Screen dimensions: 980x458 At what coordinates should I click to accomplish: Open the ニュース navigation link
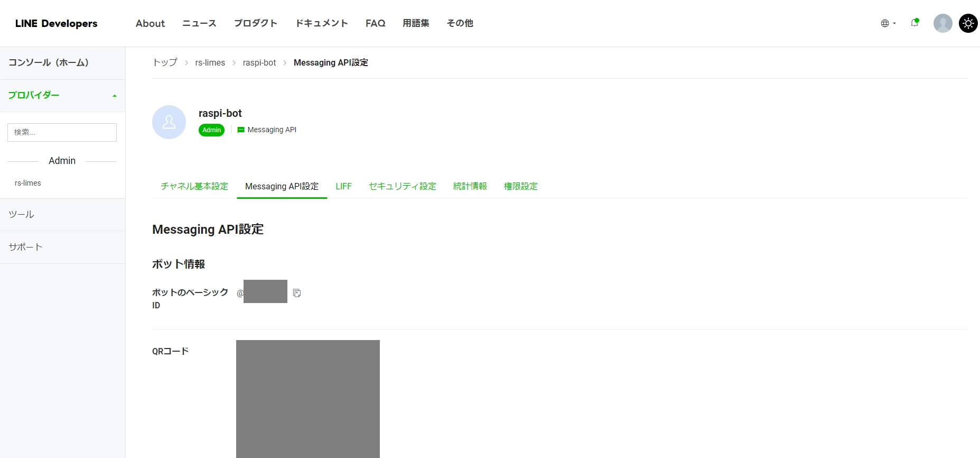coord(199,23)
